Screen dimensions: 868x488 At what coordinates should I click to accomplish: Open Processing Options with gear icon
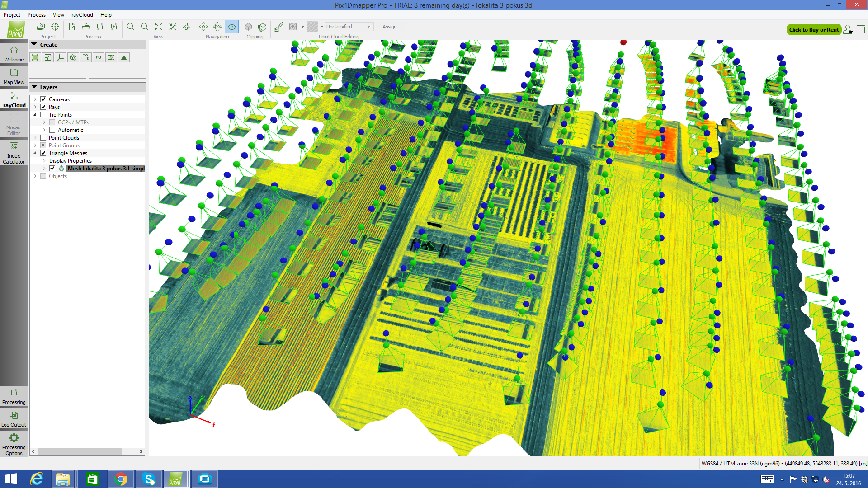(x=14, y=444)
